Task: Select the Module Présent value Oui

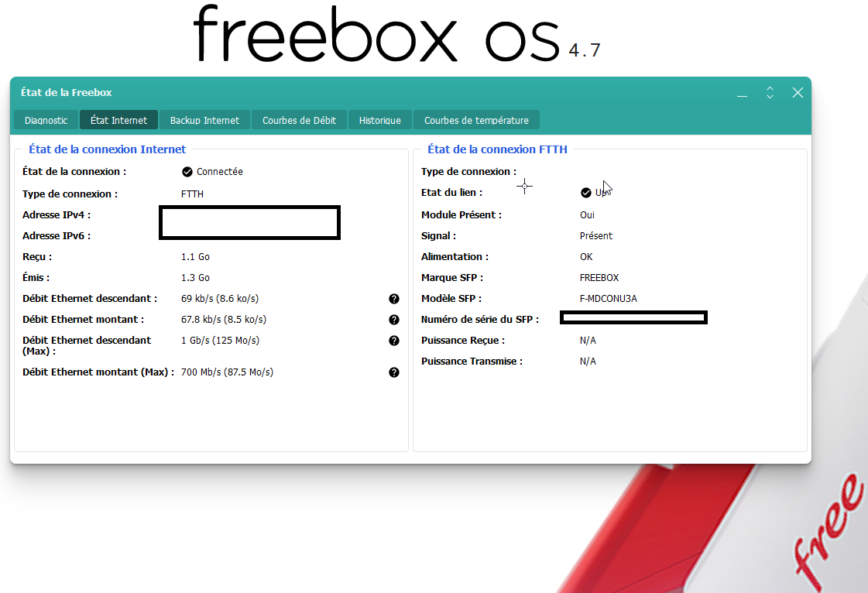Action: click(x=588, y=215)
